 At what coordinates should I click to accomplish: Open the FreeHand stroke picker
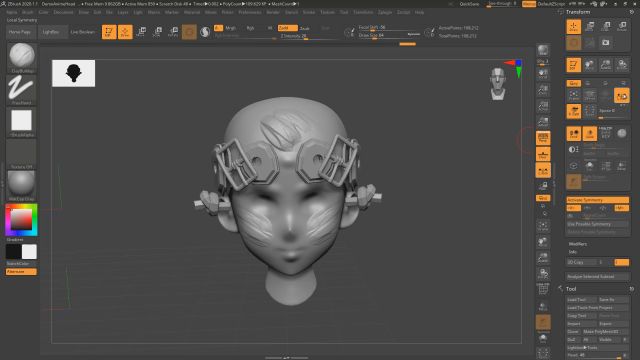click(22, 89)
